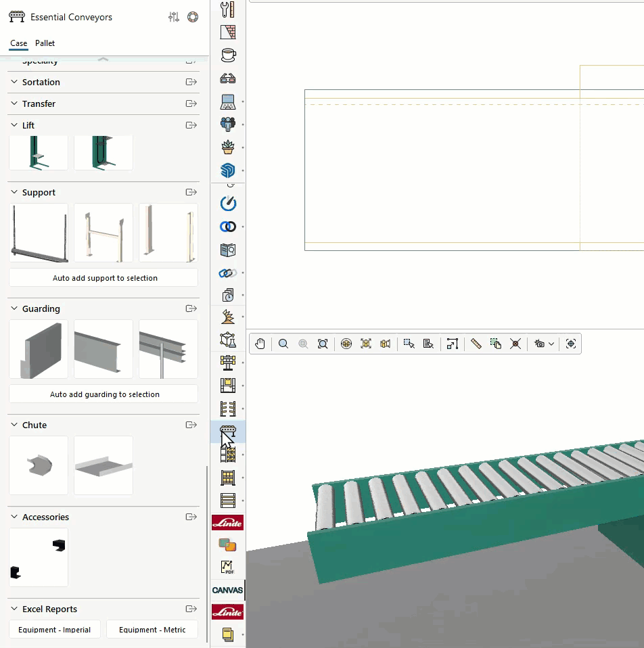Screen dimensions: 644x648
Task: Open the people group extension
Action: [x=228, y=124]
